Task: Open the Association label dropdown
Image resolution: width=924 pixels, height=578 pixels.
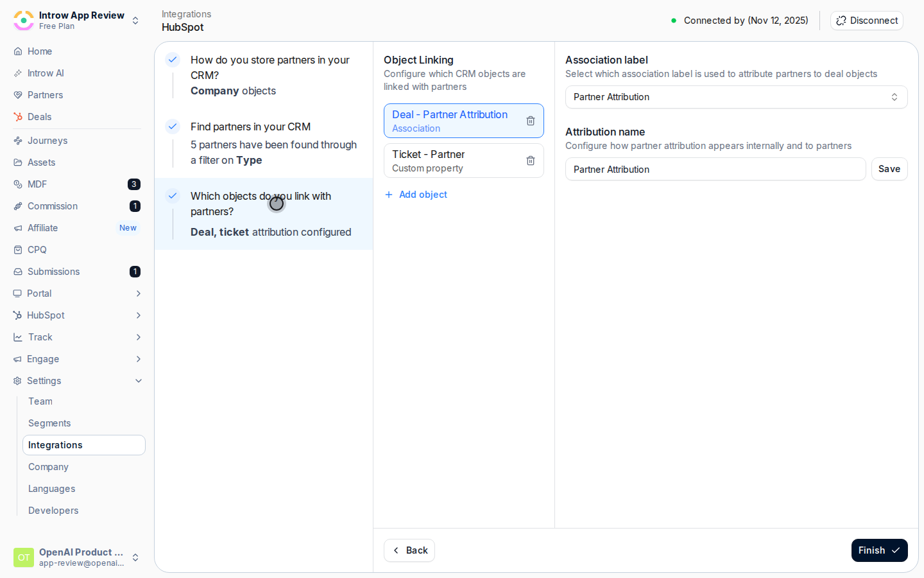Action: coord(737,97)
